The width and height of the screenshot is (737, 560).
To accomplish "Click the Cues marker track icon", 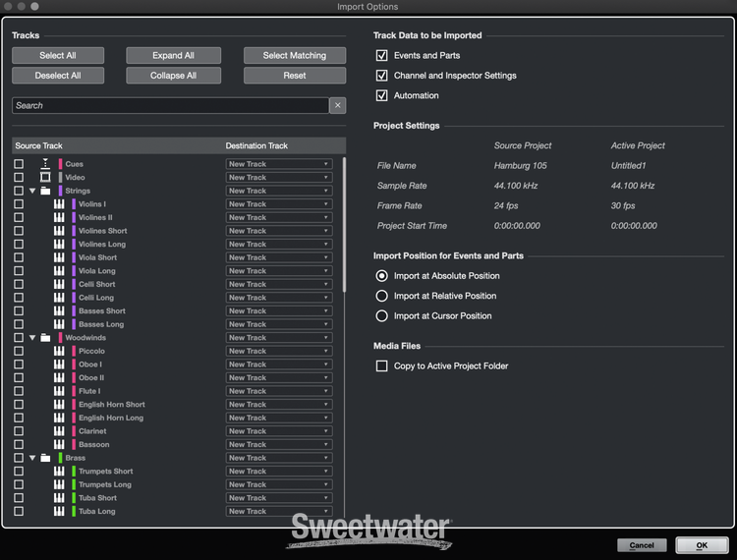I will pos(45,164).
